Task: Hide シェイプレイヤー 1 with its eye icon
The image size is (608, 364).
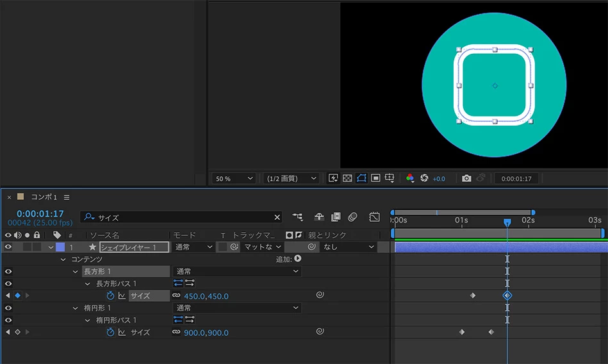Action: tap(8, 247)
